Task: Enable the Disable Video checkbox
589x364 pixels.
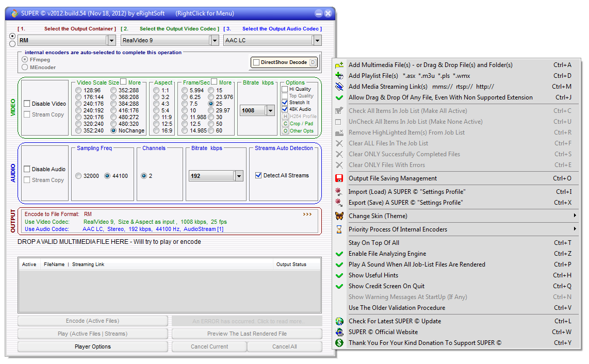Action: (x=27, y=104)
